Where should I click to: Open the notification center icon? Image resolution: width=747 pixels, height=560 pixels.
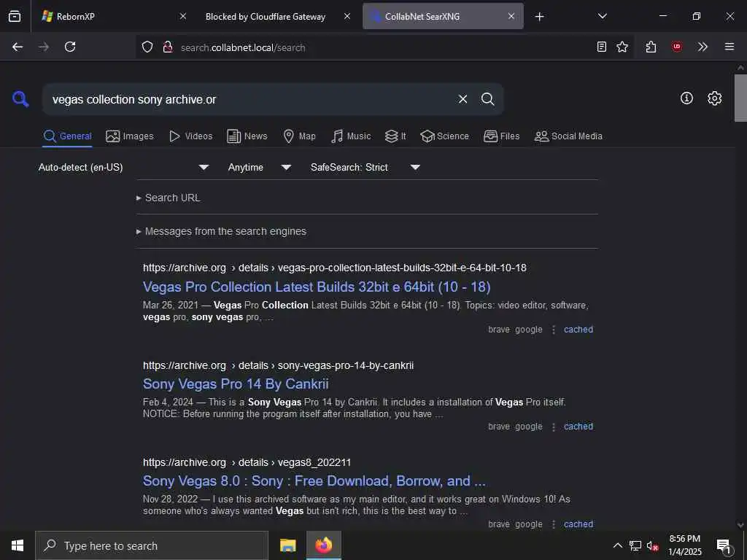coord(724,546)
